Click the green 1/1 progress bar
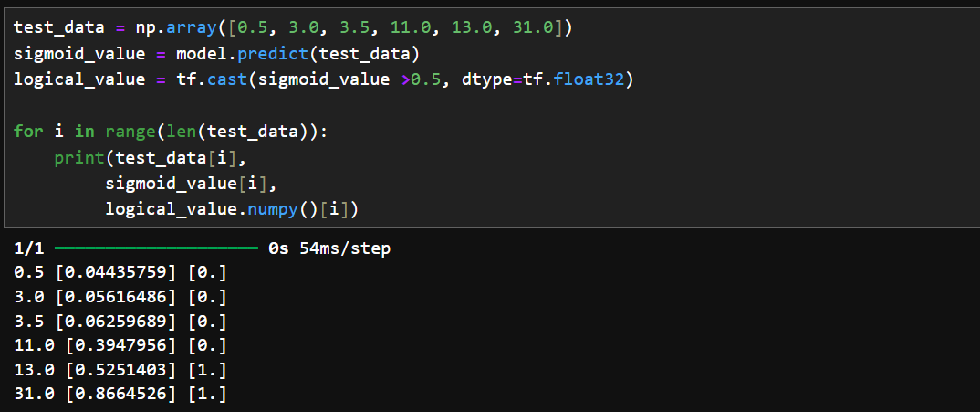Image resolution: width=980 pixels, height=412 pixels. click(156, 248)
